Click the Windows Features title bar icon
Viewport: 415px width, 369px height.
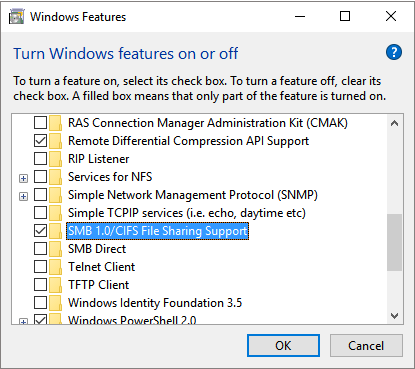coord(17,17)
